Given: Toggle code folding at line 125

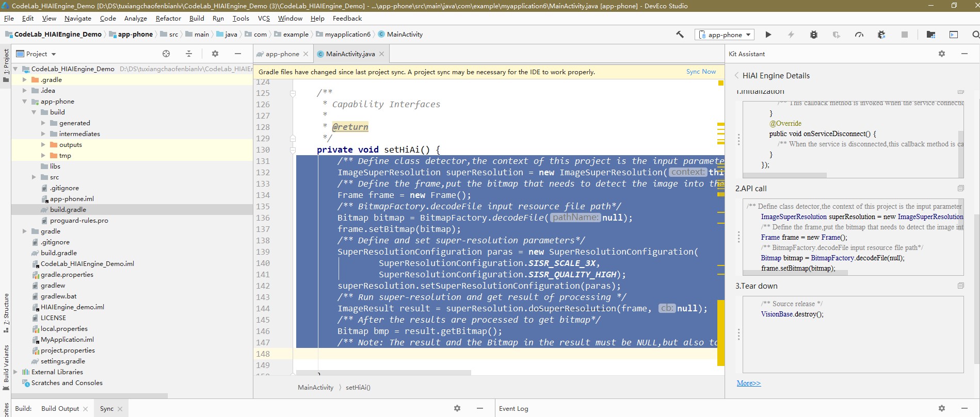Looking at the screenshot, I should pyautogui.click(x=293, y=93).
